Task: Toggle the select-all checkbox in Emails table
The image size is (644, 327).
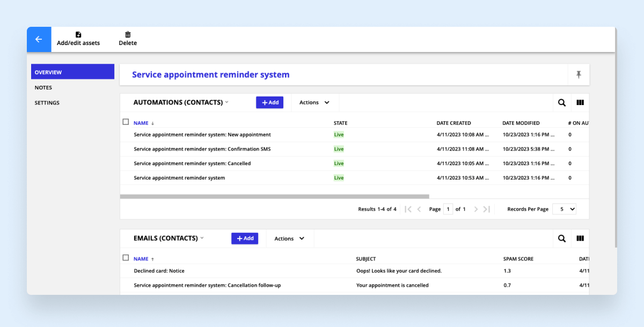Action: [x=126, y=258]
